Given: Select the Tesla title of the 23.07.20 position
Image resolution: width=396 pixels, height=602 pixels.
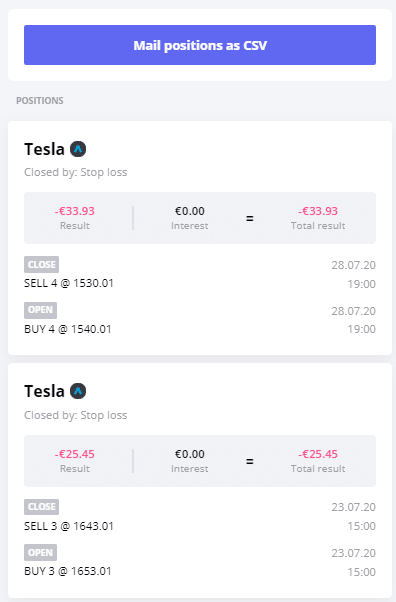Looking at the screenshot, I should click(44, 391).
